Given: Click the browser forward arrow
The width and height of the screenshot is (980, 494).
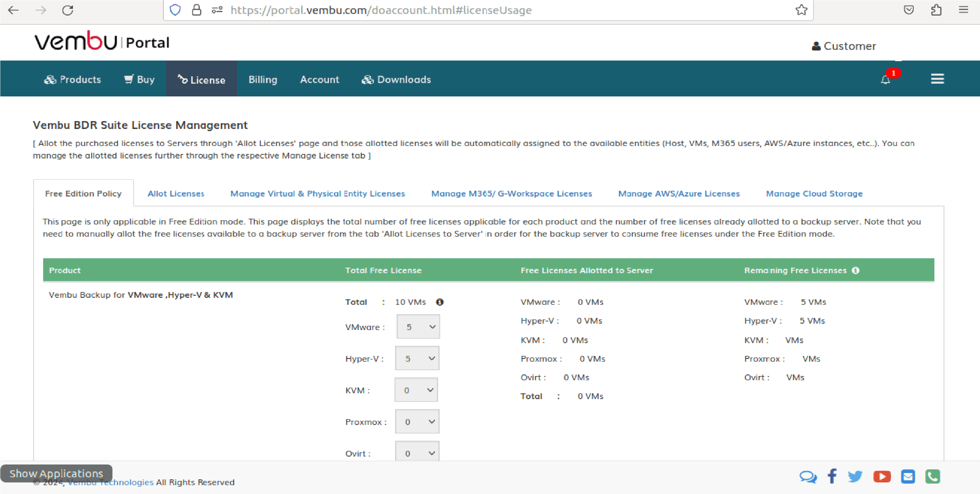Looking at the screenshot, I should coord(40,10).
